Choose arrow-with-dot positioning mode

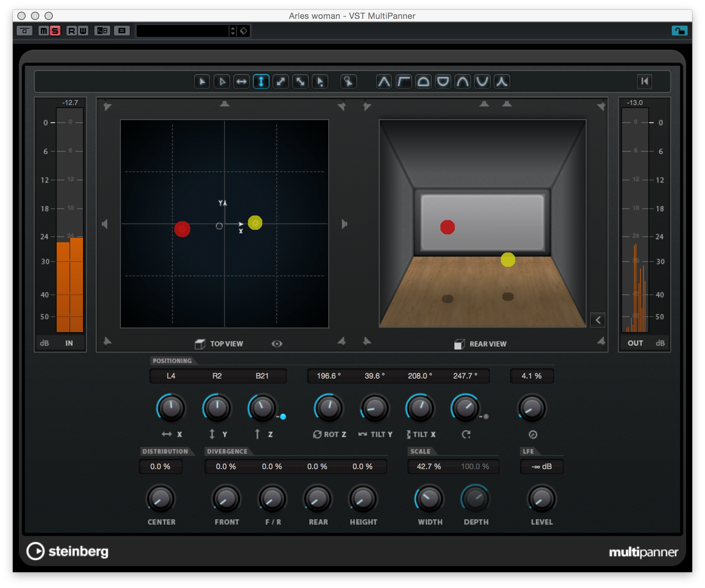click(x=320, y=82)
